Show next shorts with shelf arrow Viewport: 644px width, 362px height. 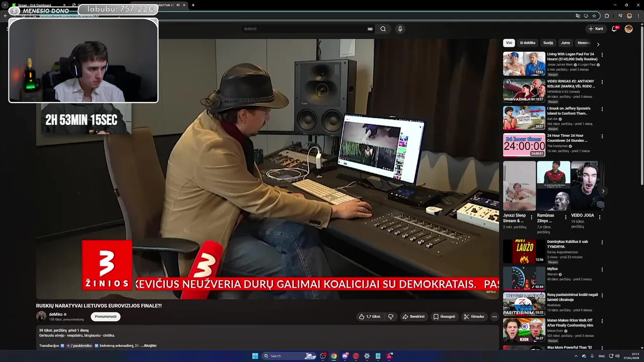click(603, 191)
